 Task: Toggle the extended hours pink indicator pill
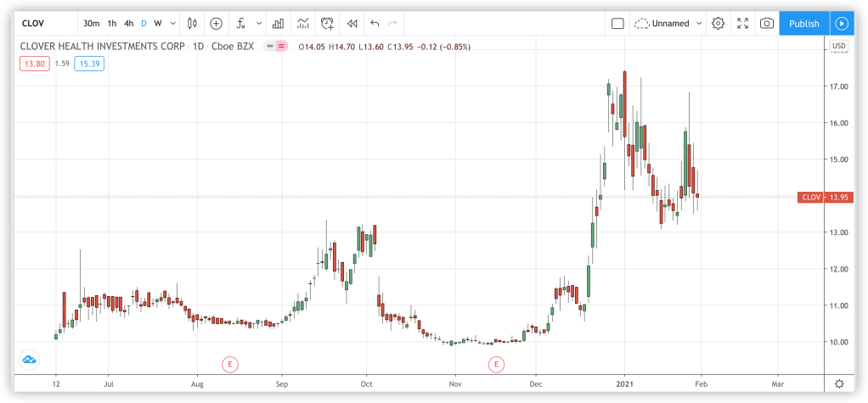(x=279, y=46)
